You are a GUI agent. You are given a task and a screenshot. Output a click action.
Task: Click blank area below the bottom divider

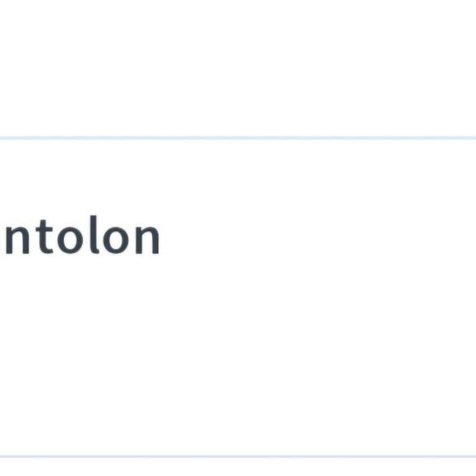[x=238, y=468]
